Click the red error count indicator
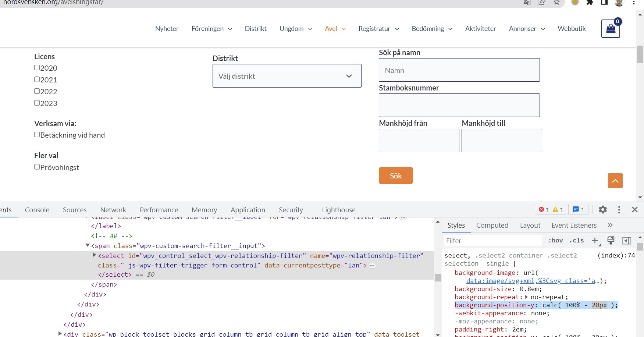This screenshot has width=644, height=337. [x=544, y=209]
